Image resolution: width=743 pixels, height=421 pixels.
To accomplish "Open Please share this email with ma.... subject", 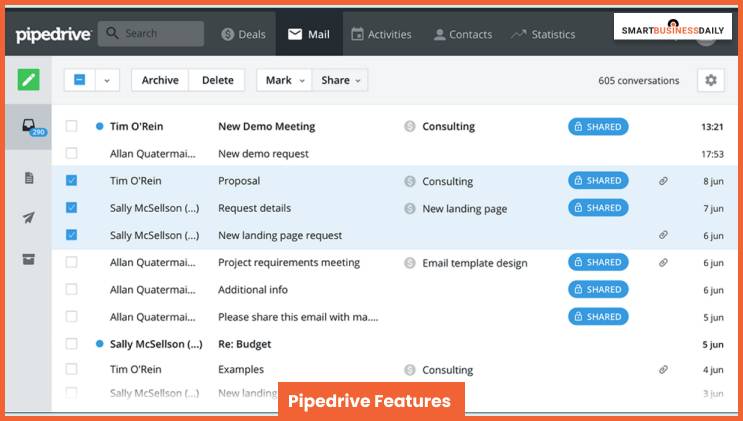I will click(x=298, y=317).
